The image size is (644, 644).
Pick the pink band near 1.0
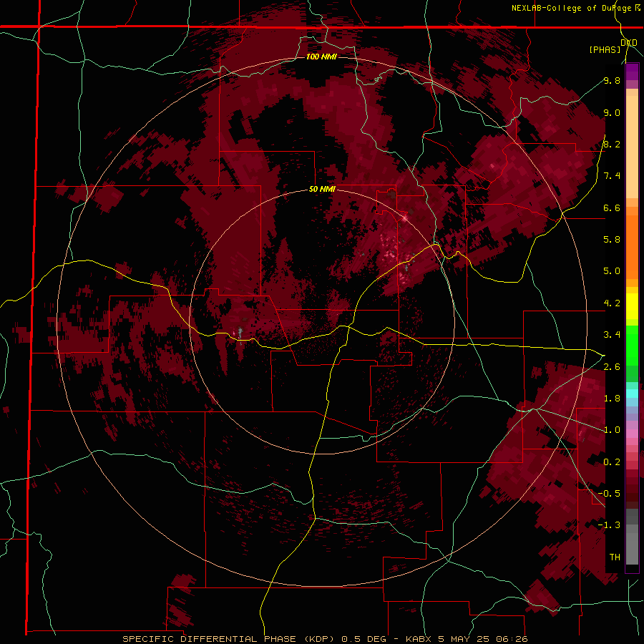tap(632, 434)
